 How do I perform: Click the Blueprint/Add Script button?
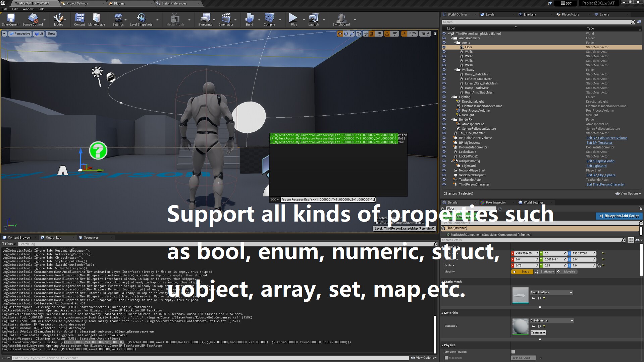pyautogui.click(x=619, y=216)
